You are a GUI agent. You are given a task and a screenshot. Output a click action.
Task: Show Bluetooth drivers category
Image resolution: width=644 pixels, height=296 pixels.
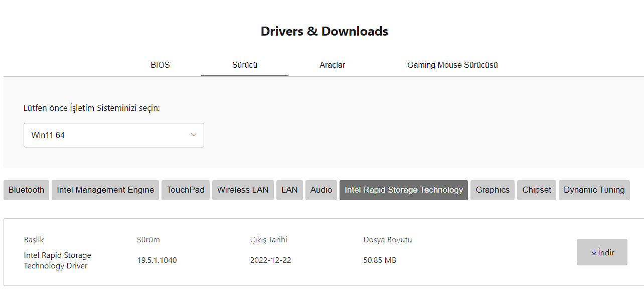coord(26,190)
